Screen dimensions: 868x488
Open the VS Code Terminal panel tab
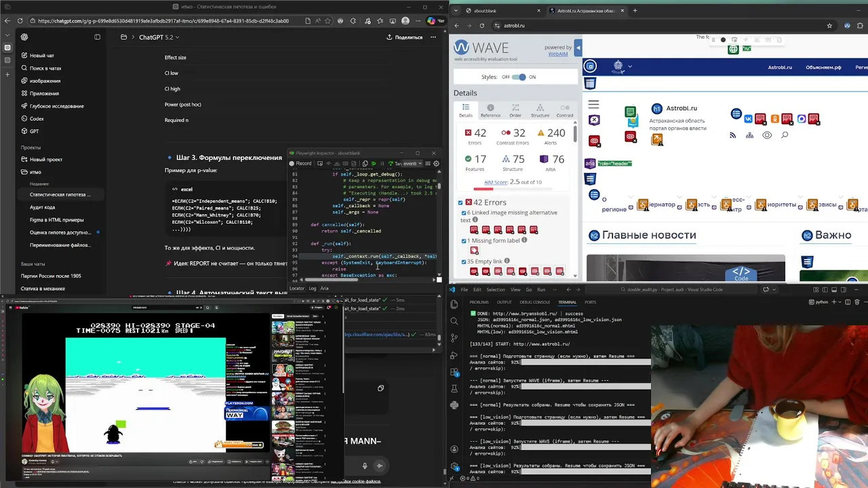[x=567, y=302]
